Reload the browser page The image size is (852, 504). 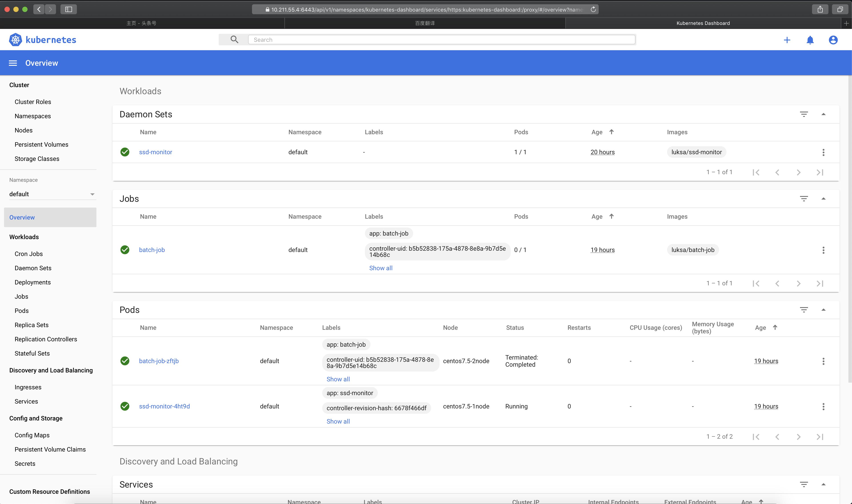pos(593,10)
